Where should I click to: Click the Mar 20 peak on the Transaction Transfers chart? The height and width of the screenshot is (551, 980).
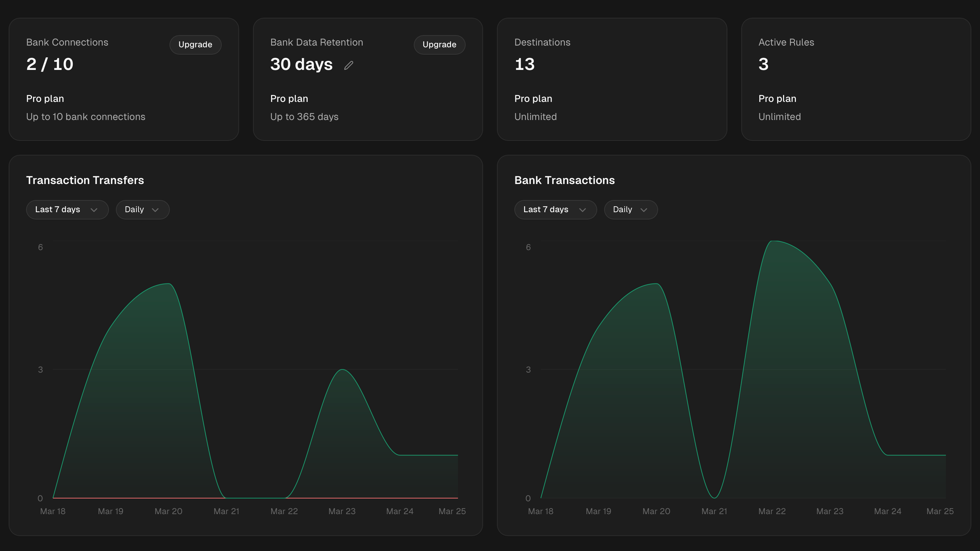pos(168,284)
